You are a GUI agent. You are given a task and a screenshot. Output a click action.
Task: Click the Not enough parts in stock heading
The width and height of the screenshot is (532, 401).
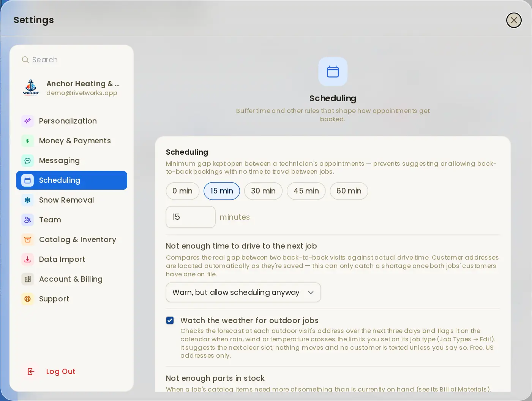click(215, 378)
